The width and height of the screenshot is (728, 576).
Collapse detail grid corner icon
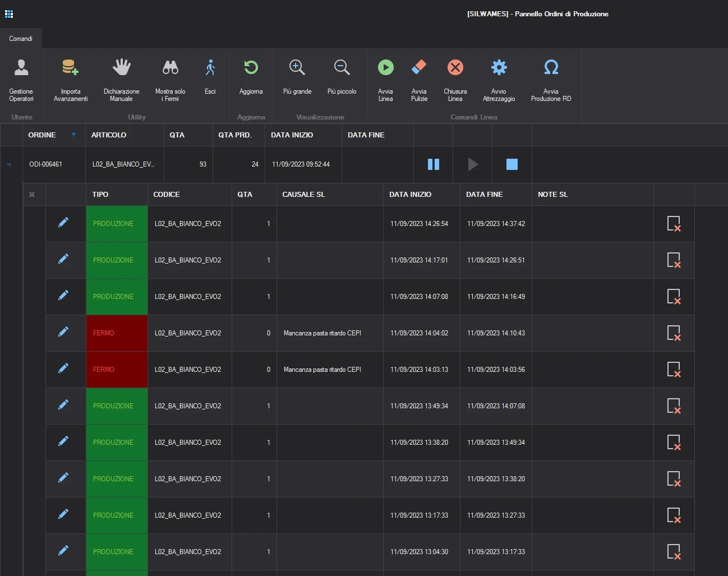pyautogui.click(x=32, y=195)
